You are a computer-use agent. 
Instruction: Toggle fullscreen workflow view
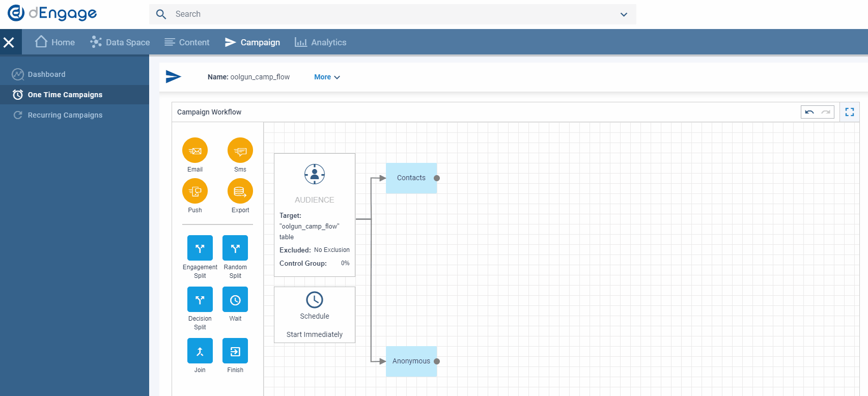click(850, 112)
